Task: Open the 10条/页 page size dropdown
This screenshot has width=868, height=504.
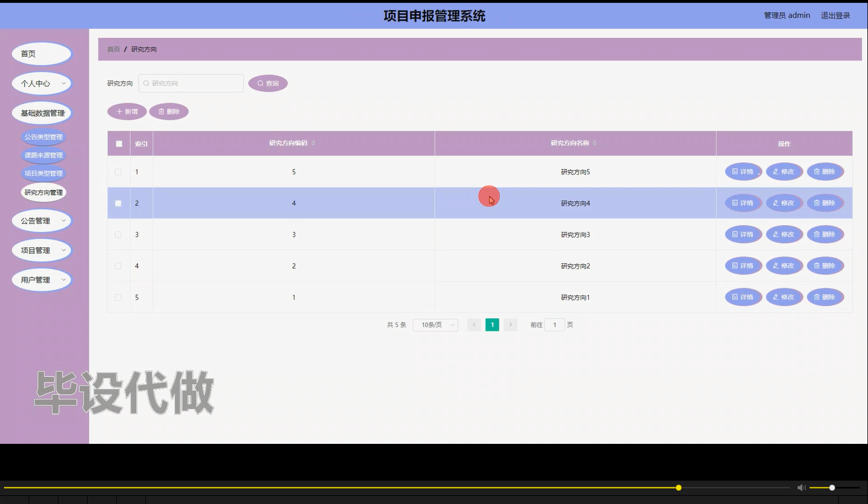Action: point(435,325)
